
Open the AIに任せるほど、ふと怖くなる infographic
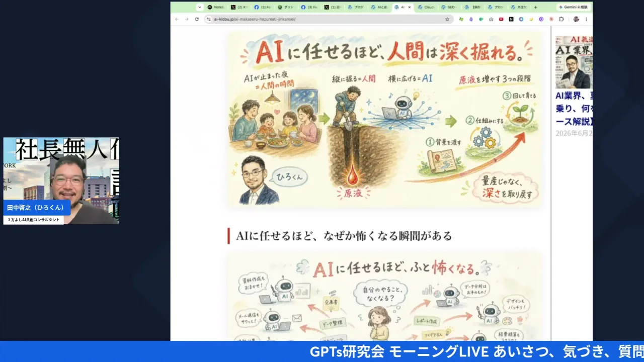click(x=385, y=297)
